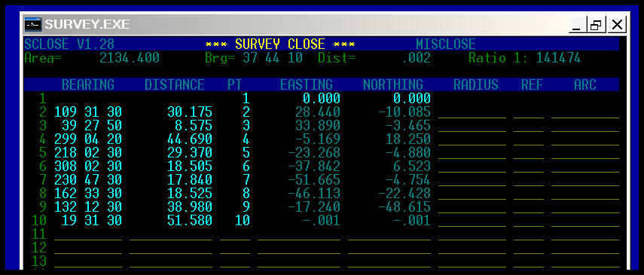Click the BEARING column header
Screen dimensions: 644x275
click(x=88, y=84)
